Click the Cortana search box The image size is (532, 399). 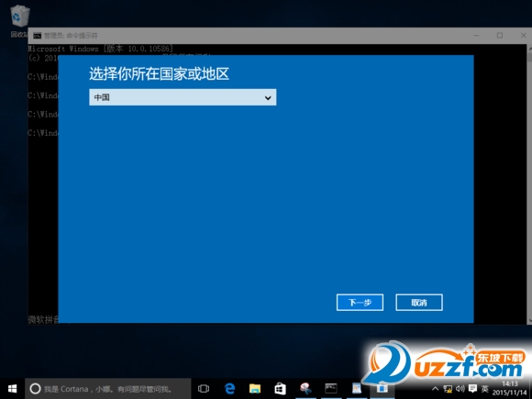(108, 389)
